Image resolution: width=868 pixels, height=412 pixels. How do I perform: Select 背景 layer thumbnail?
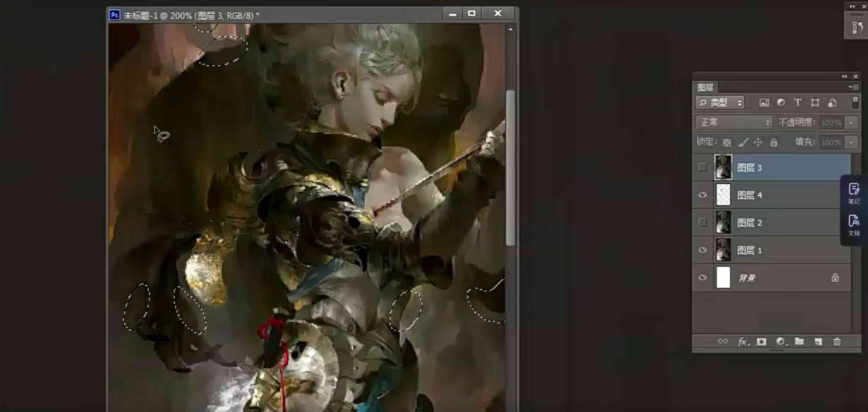click(723, 278)
